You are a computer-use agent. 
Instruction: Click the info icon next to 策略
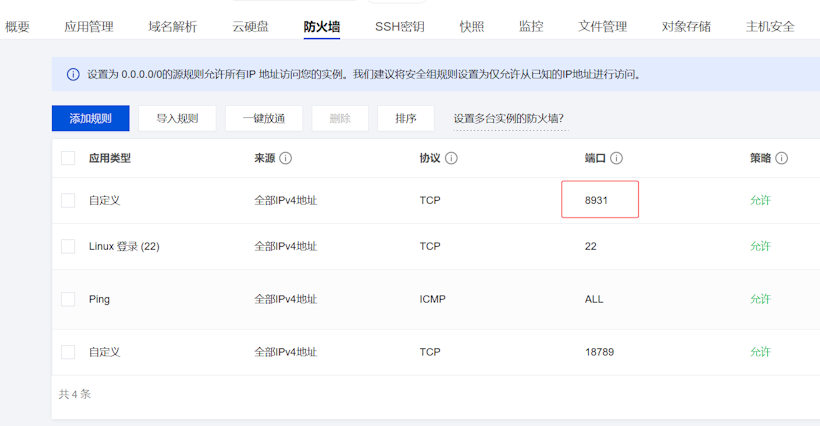point(781,158)
